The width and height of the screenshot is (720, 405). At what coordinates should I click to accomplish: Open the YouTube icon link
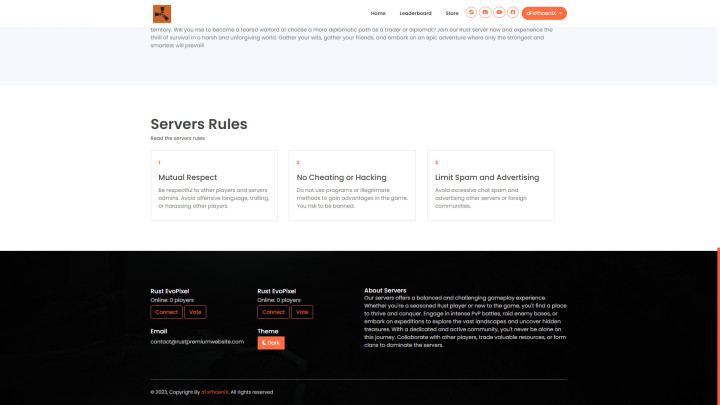(x=499, y=12)
